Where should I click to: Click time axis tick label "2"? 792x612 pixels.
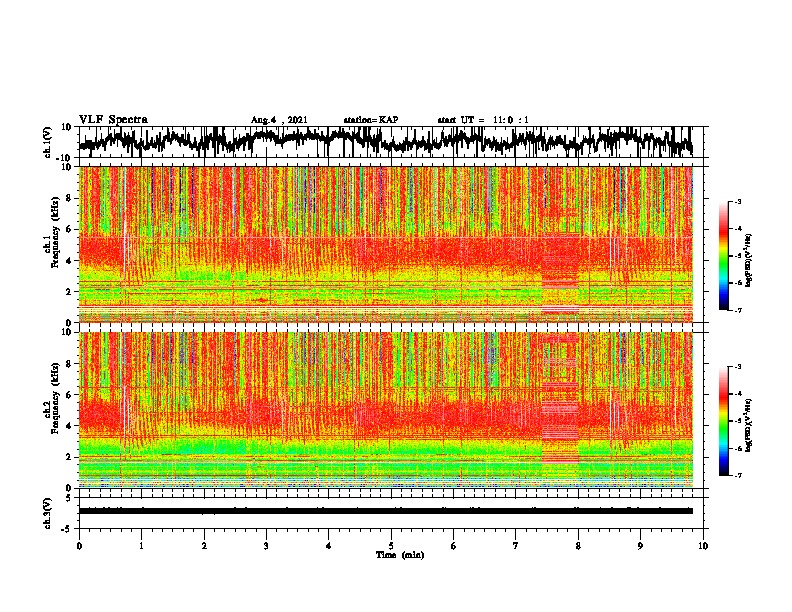[204, 546]
